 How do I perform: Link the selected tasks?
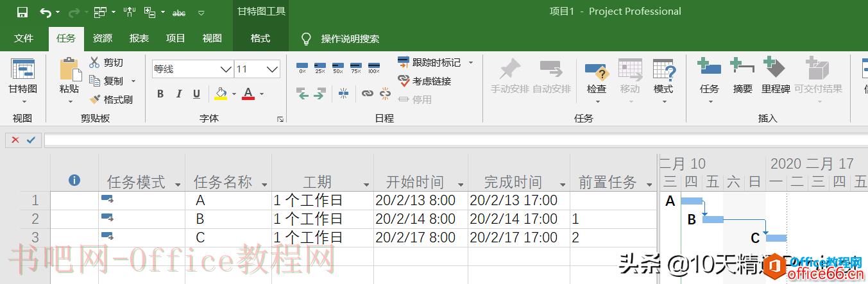click(x=367, y=94)
